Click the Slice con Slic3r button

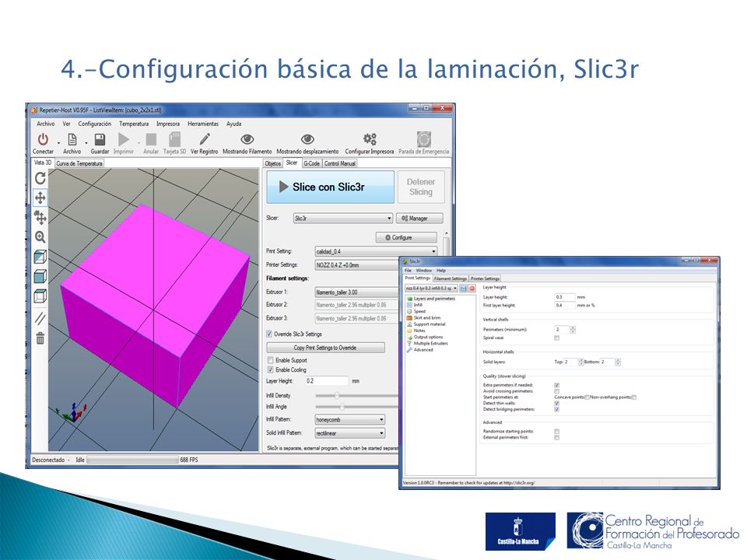(x=330, y=187)
